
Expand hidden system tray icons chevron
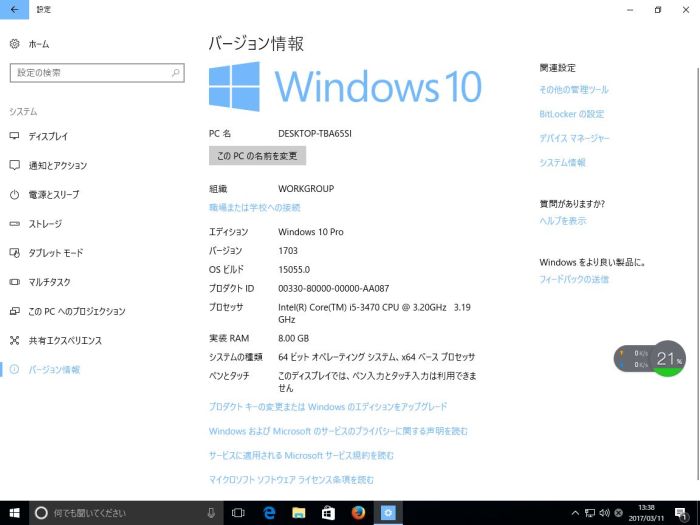click(575, 513)
